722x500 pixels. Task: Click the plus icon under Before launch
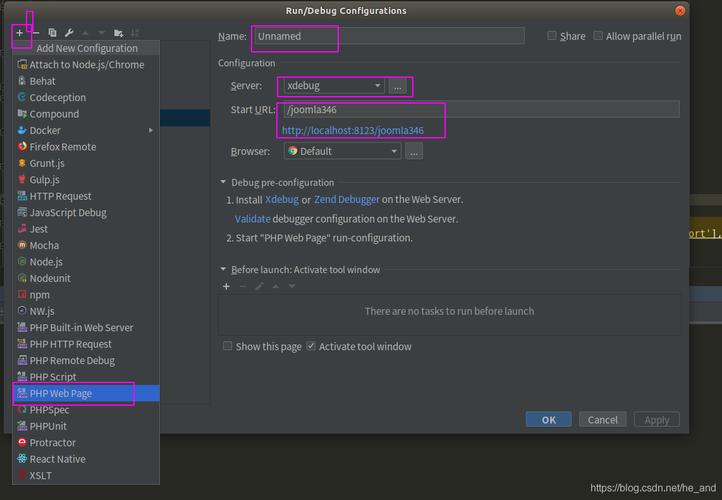coord(226,286)
